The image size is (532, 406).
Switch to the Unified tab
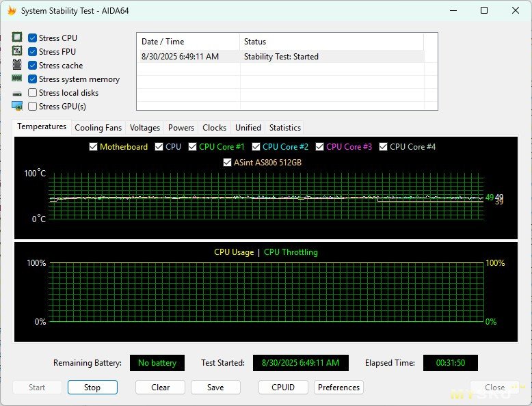click(x=248, y=128)
